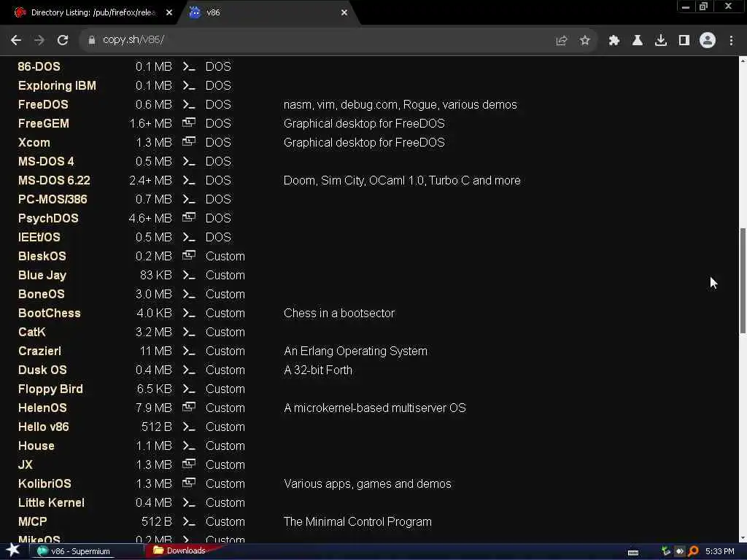Go back using the browser back arrow
This screenshot has height=560, width=747.
click(x=16, y=41)
